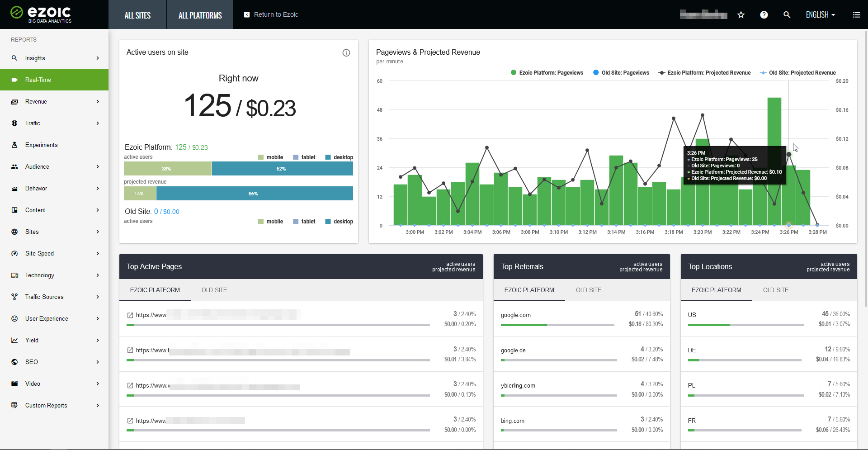The image size is (868, 450).
Task: Expand the Audience report submenu
Action: click(x=37, y=166)
